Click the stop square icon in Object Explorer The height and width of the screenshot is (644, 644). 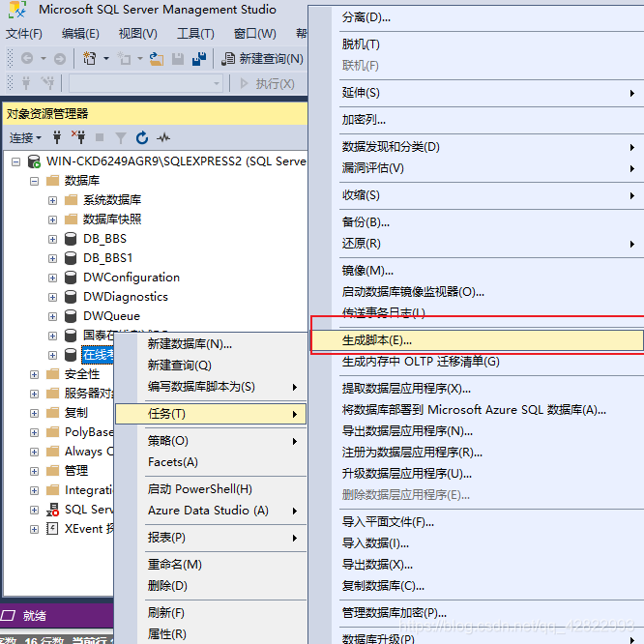100,137
